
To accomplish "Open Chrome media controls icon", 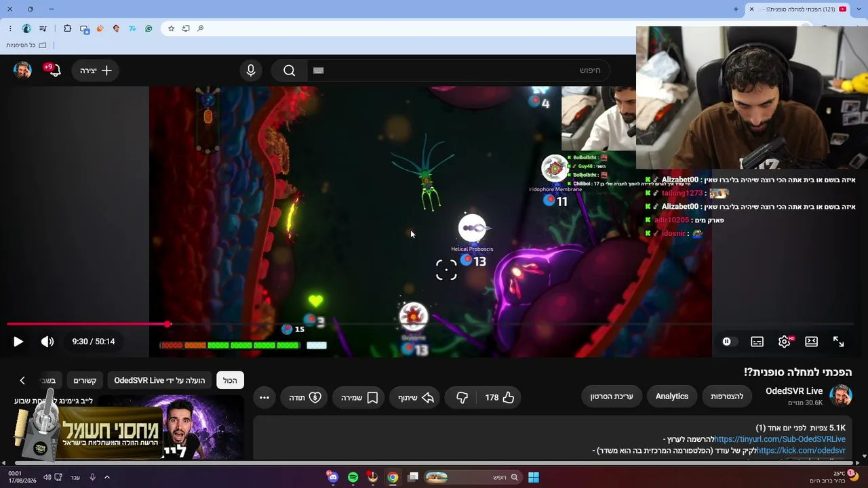I will [43, 28].
